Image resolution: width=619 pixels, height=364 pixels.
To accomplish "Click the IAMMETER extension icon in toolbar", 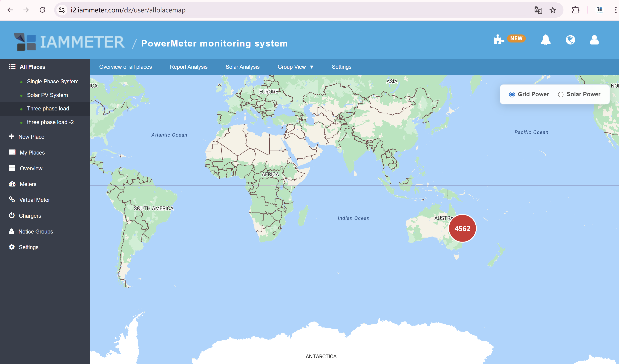I will tap(600, 10).
